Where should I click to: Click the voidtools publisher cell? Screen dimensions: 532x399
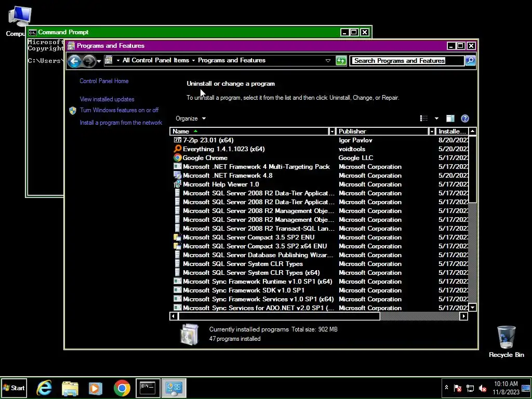click(x=352, y=149)
